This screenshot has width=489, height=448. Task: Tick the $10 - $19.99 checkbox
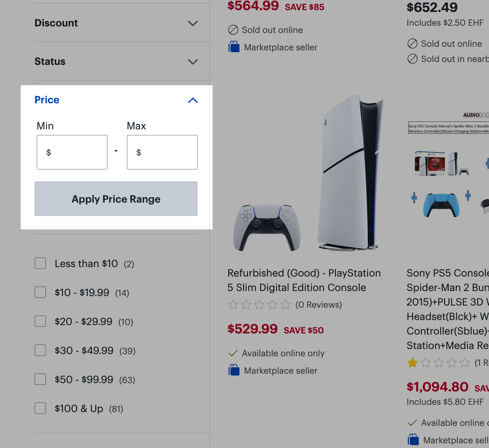point(40,293)
